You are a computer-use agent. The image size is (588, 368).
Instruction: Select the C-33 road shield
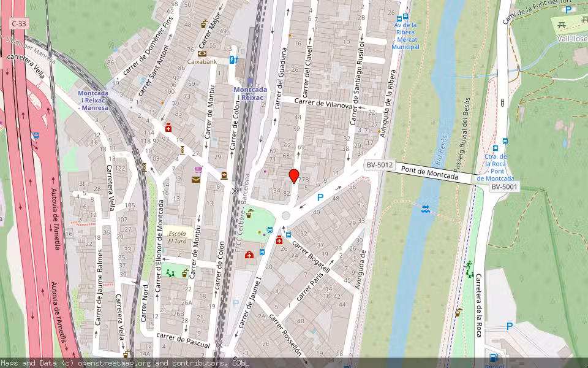pos(19,24)
